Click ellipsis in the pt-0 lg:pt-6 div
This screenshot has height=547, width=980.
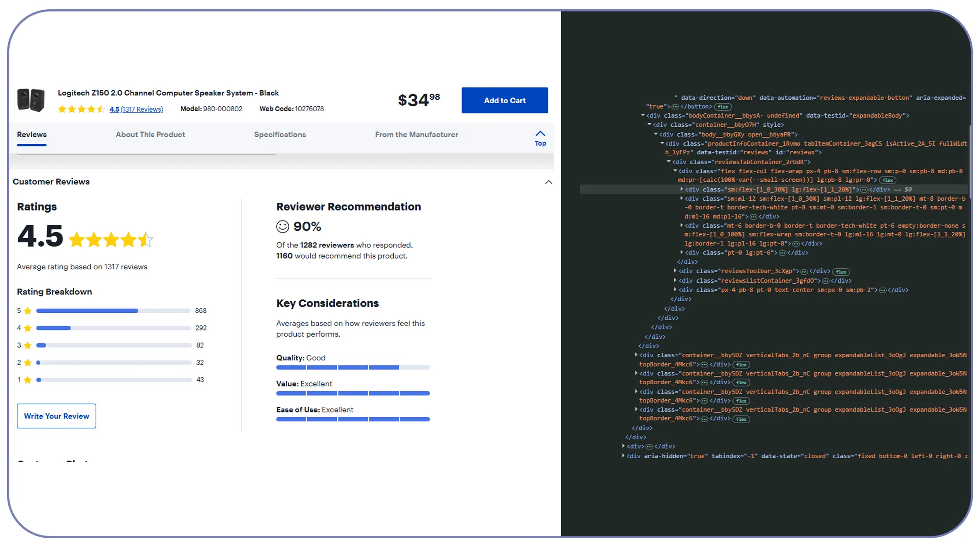coord(783,253)
